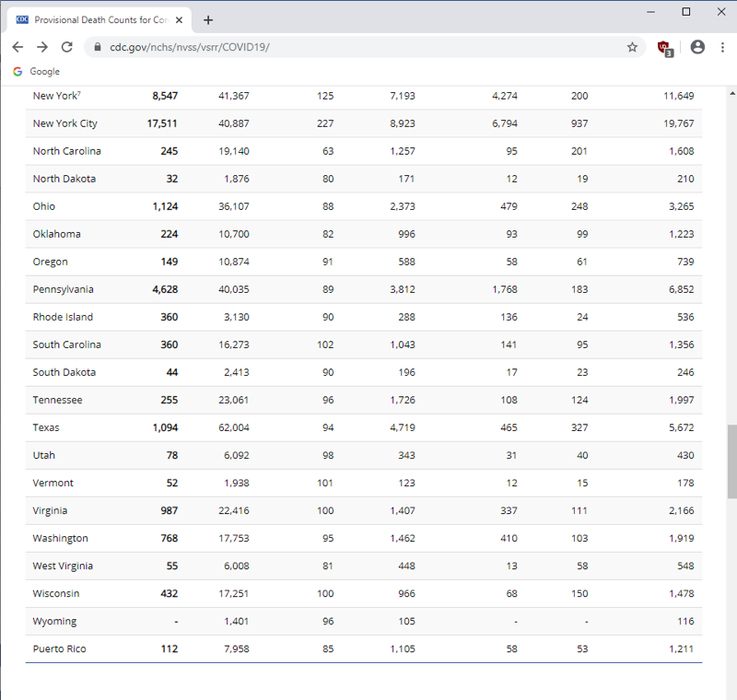
Task: Open Chrome's three-dot menu
Action: 721,47
